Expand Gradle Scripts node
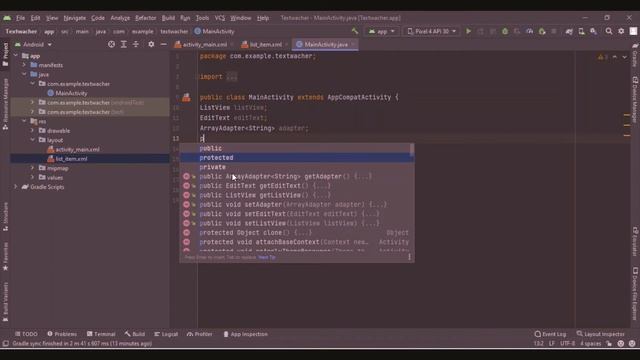This screenshot has width=640, height=360. (16, 187)
